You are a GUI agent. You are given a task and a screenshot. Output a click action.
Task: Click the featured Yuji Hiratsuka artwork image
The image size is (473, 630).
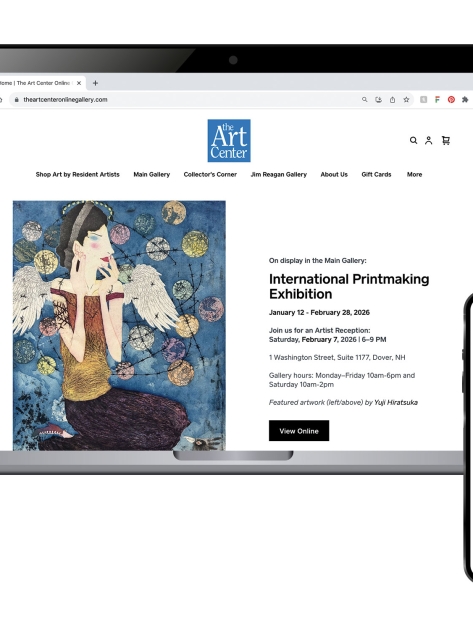pyautogui.click(x=119, y=325)
